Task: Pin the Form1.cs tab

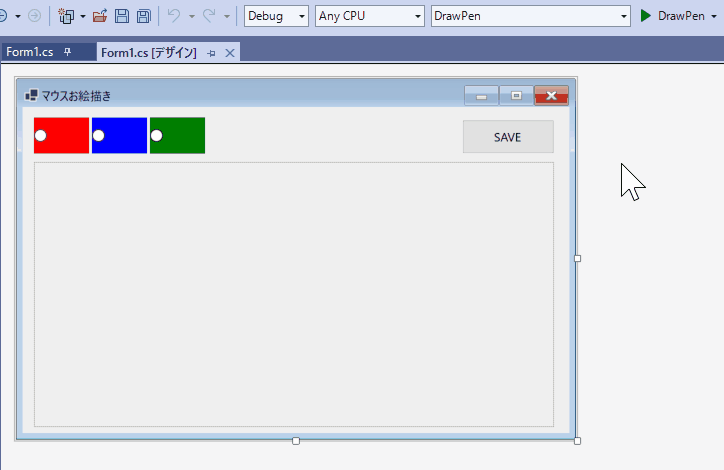Action: point(67,52)
